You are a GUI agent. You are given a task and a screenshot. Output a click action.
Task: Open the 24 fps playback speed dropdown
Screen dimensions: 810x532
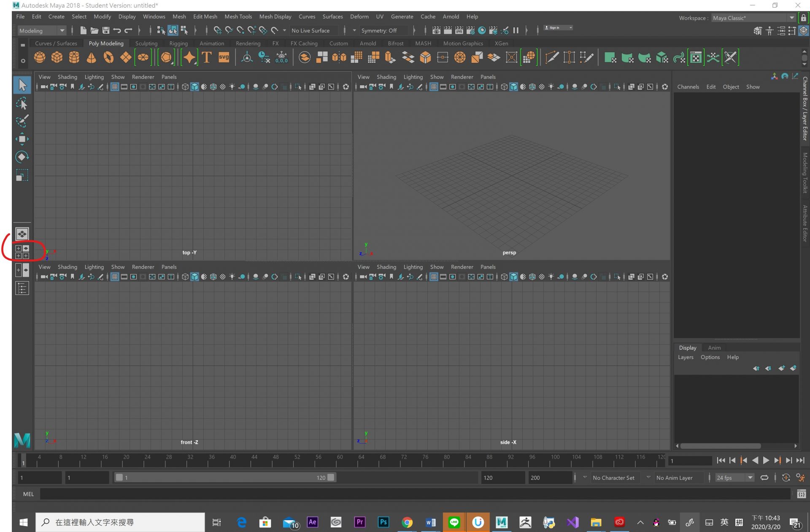[750, 478]
